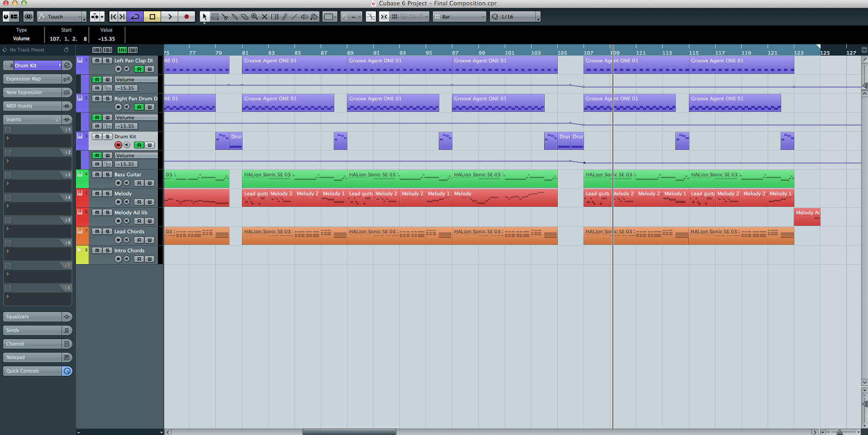Select the Mute X tool
The width and height of the screenshot is (868, 435).
[x=264, y=17]
